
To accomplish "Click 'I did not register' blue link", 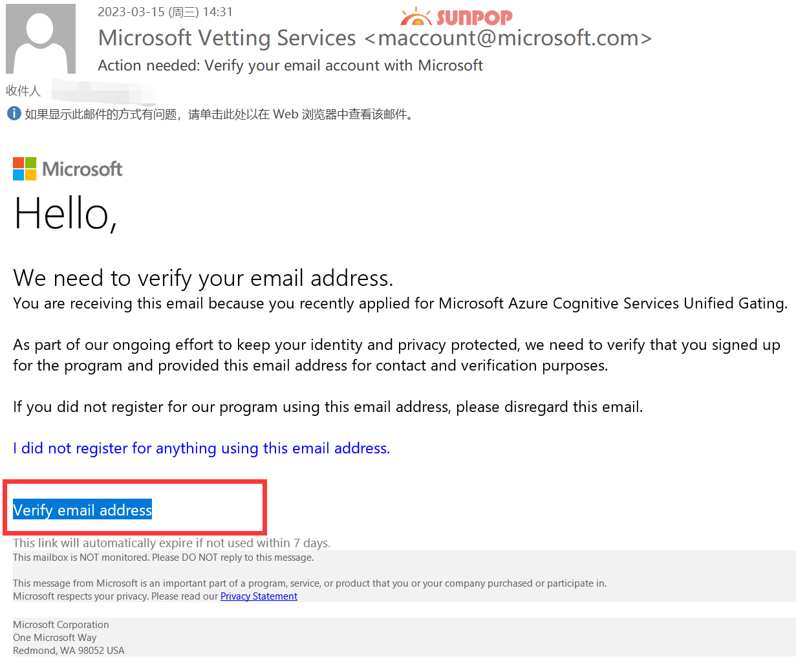I will click(201, 448).
